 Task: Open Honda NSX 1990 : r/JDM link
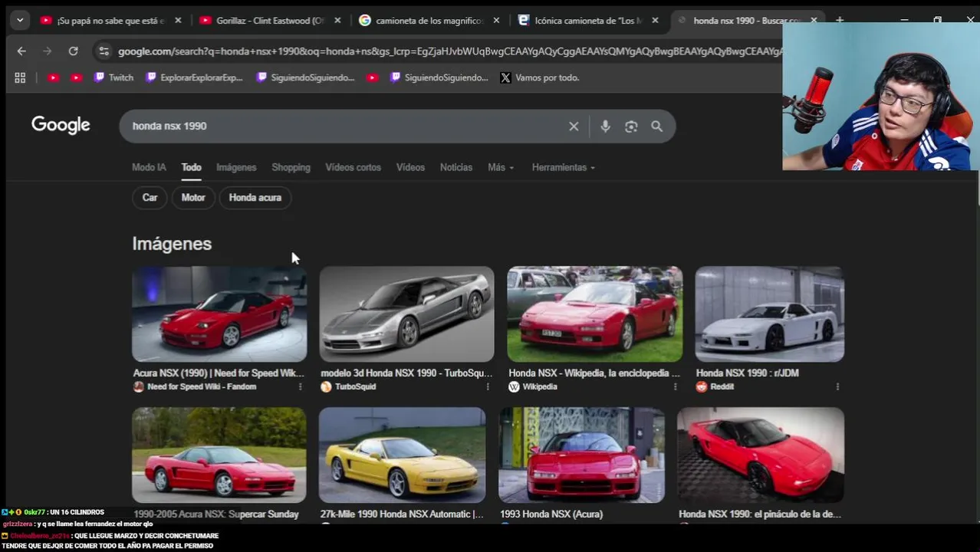tap(748, 373)
